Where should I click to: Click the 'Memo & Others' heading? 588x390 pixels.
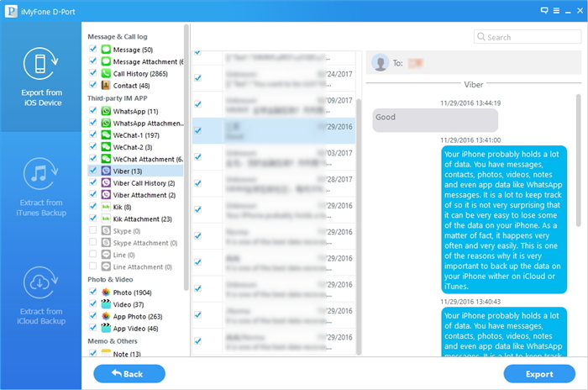pyautogui.click(x=112, y=340)
